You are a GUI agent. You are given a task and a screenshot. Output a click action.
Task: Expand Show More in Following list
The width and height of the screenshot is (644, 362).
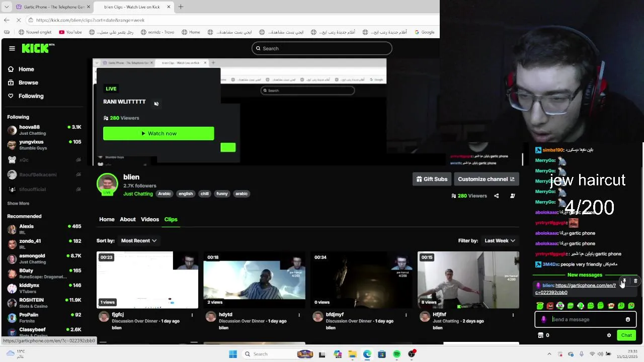click(18, 204)
